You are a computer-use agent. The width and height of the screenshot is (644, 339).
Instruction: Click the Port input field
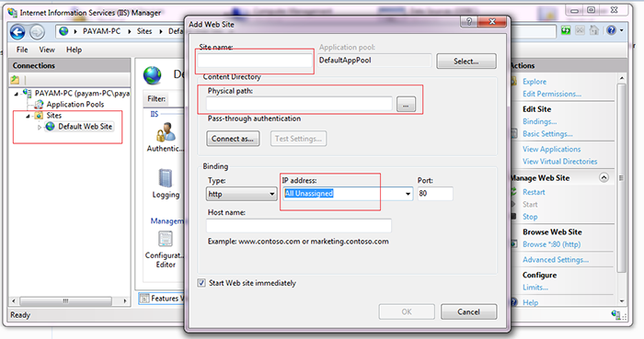click(x=435, y=194)
